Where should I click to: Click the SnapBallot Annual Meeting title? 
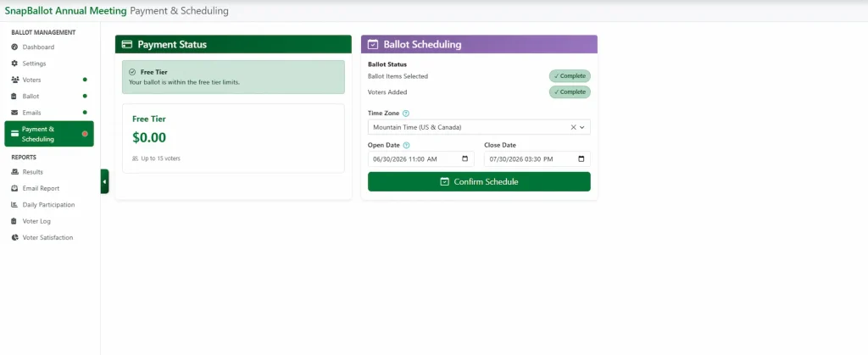tap(65, 10)
